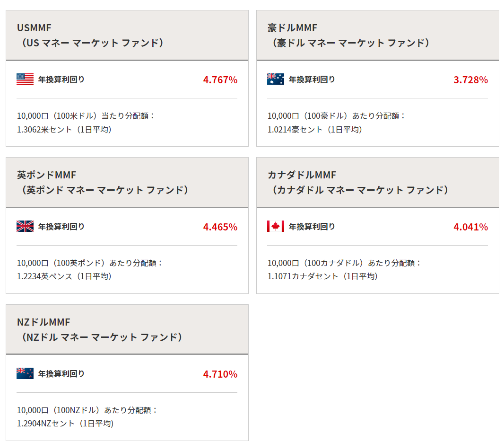Image resolution: width=504 pixels, height=442 pixels.
Task: Click the Canadian flag icon
Action: coord(276,226)
